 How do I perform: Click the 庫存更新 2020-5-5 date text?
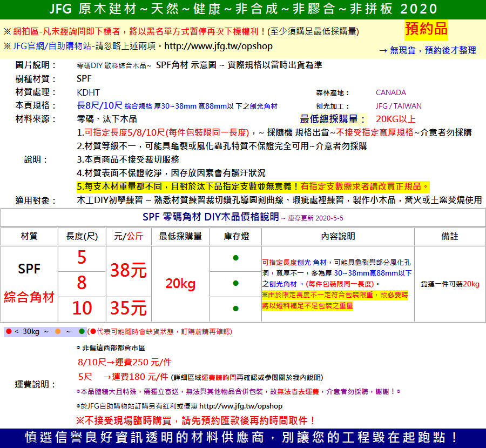315,218
